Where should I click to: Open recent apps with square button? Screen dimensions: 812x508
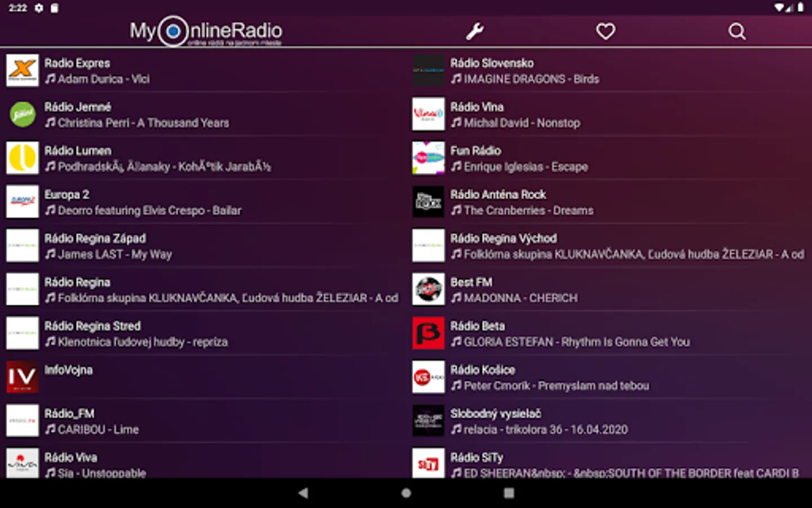[x=509, y=493]
